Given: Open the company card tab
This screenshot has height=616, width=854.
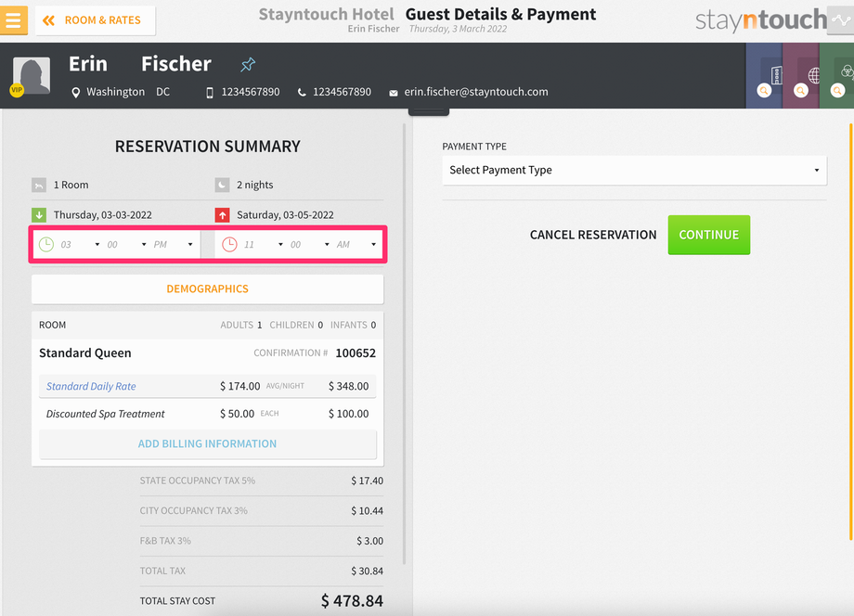Looking at the screenshot, I should click(x=764, y=76).
